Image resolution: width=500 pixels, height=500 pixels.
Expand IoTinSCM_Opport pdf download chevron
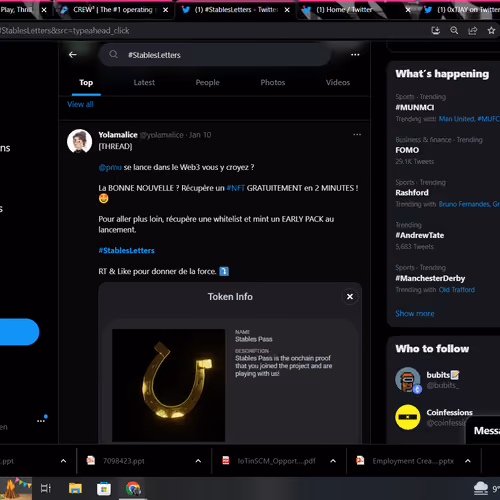coord(333,461)
